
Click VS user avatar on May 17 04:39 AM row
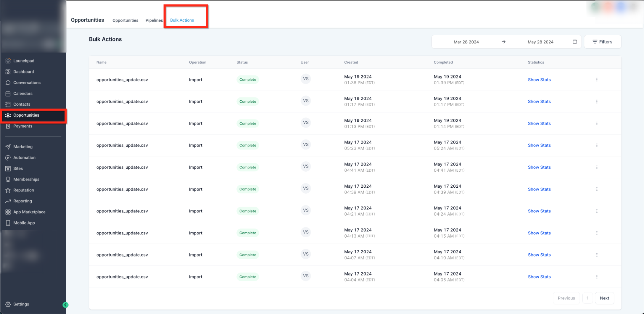[x=306, y=188]
